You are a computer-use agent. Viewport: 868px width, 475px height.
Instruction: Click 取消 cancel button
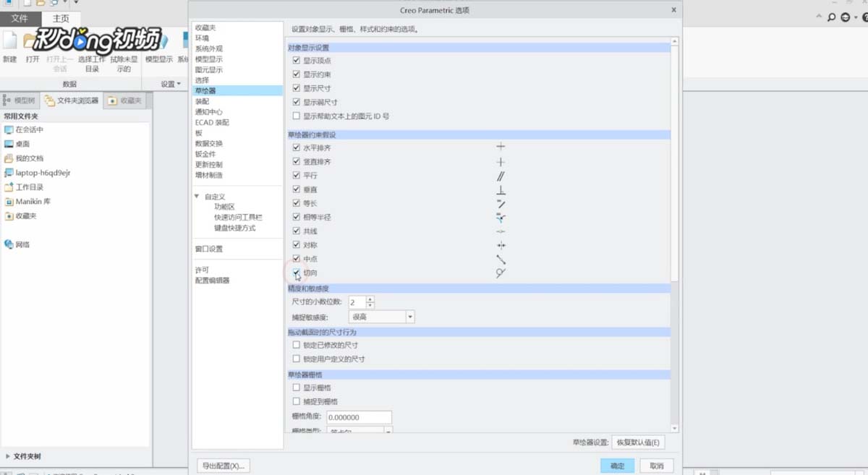point(656,466)
